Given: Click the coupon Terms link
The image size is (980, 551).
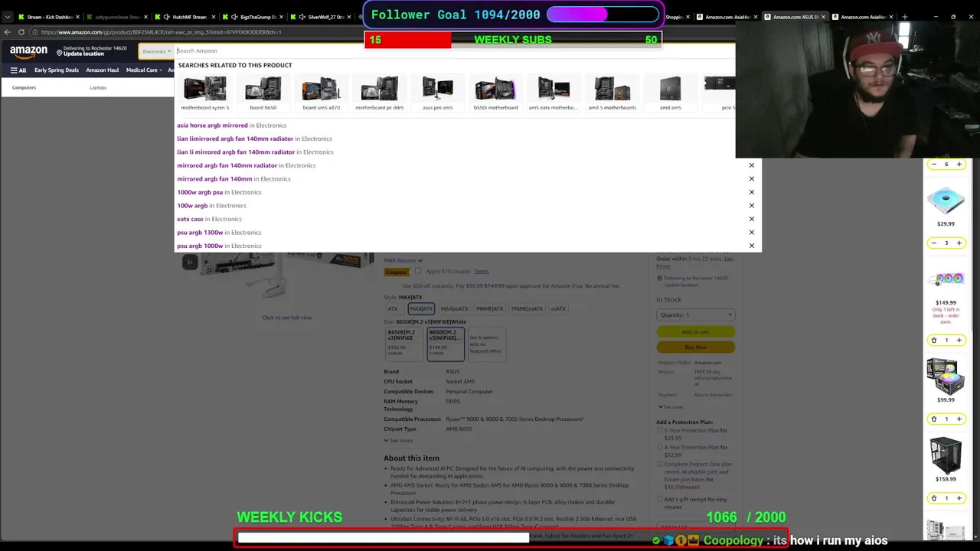Looking at the screenshot, I should 481,272.
